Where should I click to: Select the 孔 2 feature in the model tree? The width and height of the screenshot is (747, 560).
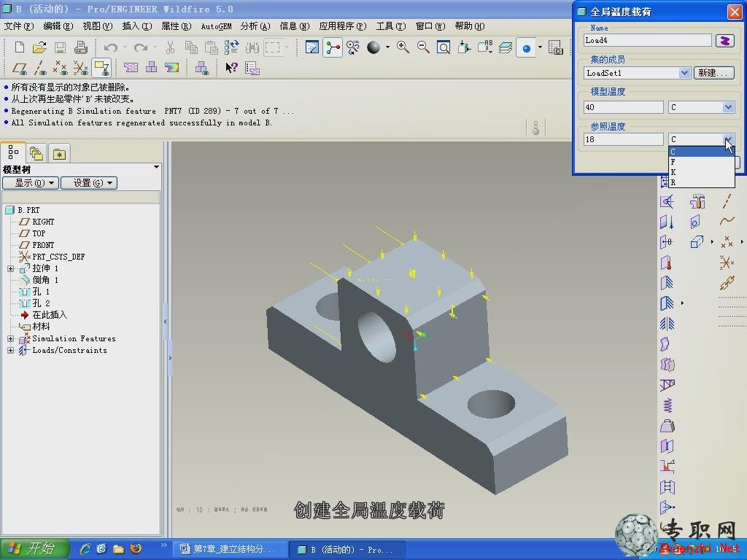click(x=41, y=303)
